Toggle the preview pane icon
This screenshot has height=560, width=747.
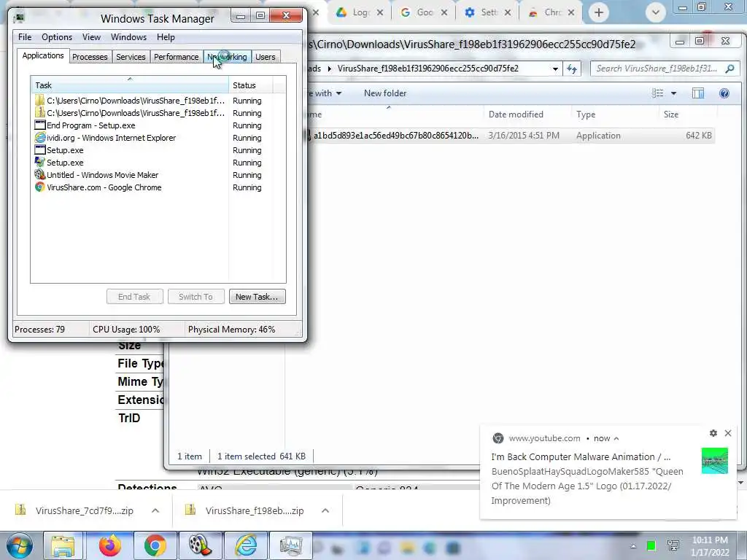click(x=698, y=93)
